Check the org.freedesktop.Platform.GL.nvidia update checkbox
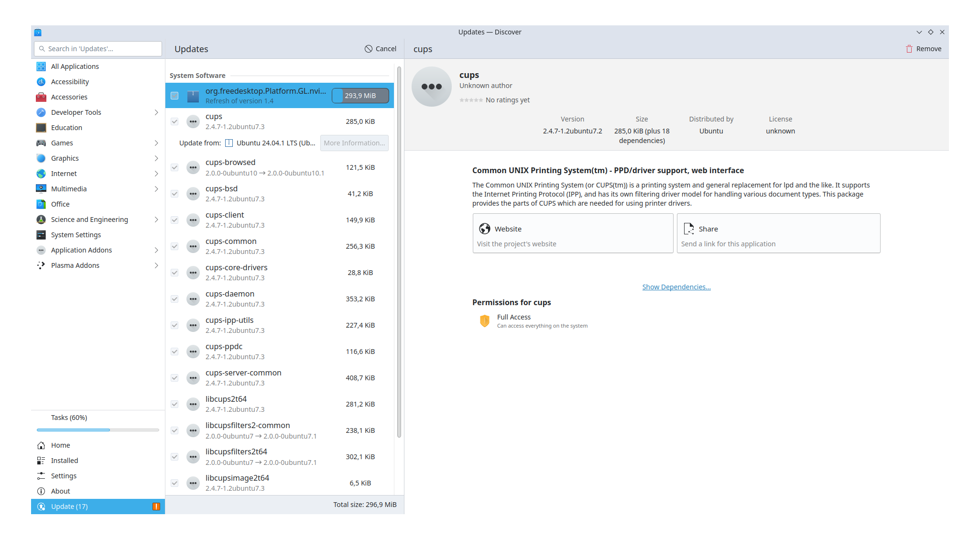This screenshot has width=980, height=551. click(174, 96)
